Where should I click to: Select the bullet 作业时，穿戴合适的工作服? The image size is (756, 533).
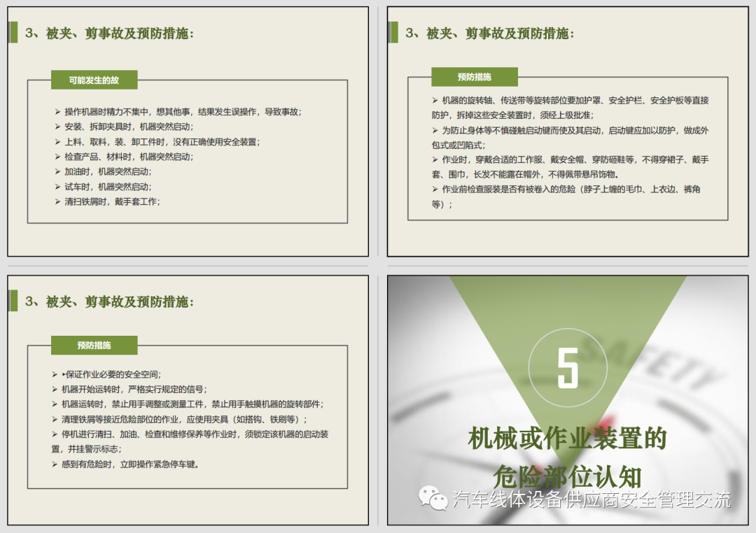(x=570, y=166)
